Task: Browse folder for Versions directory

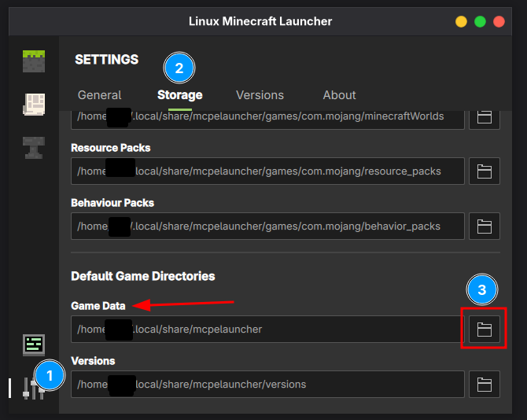Action: pyautogui.click(x=485, y=384)
